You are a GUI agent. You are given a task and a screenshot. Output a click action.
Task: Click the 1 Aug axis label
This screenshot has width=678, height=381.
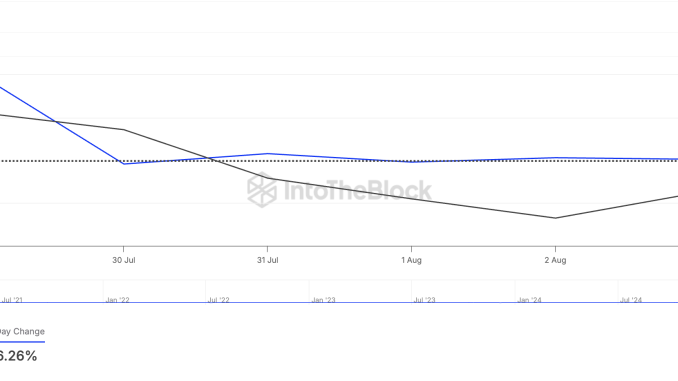(411, 260)
